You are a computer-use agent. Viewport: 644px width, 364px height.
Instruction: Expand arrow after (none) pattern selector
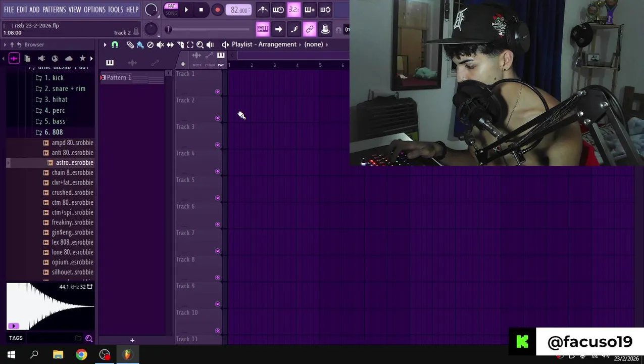(327, 44)
